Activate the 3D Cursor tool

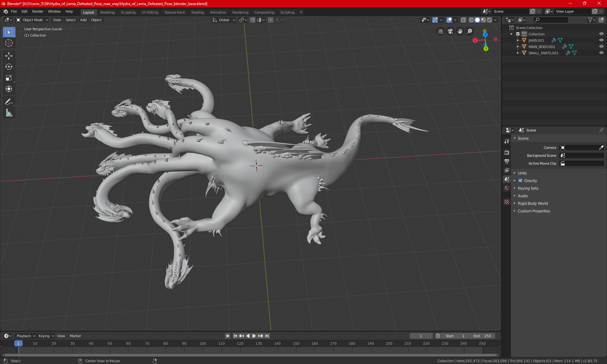coord(9,43)
